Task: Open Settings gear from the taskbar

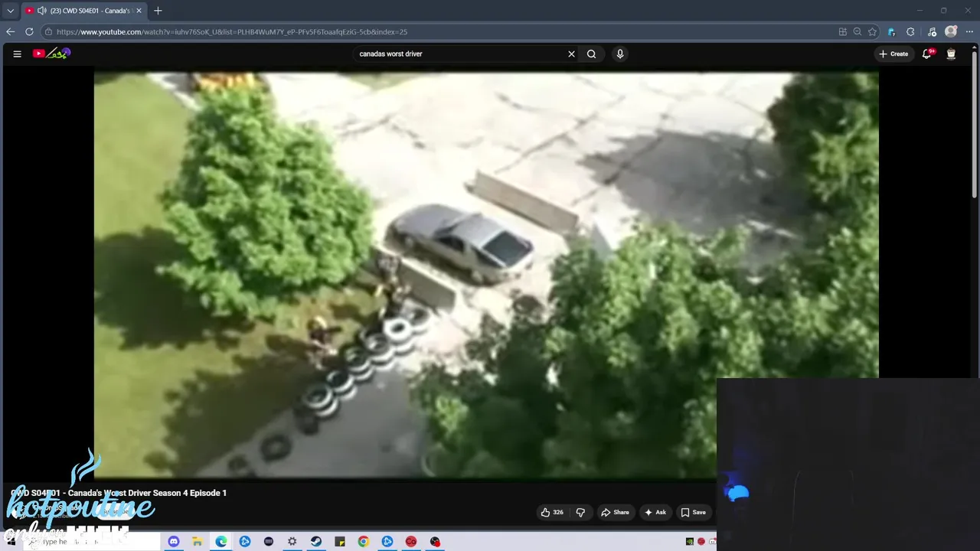Action: [292, 542]
